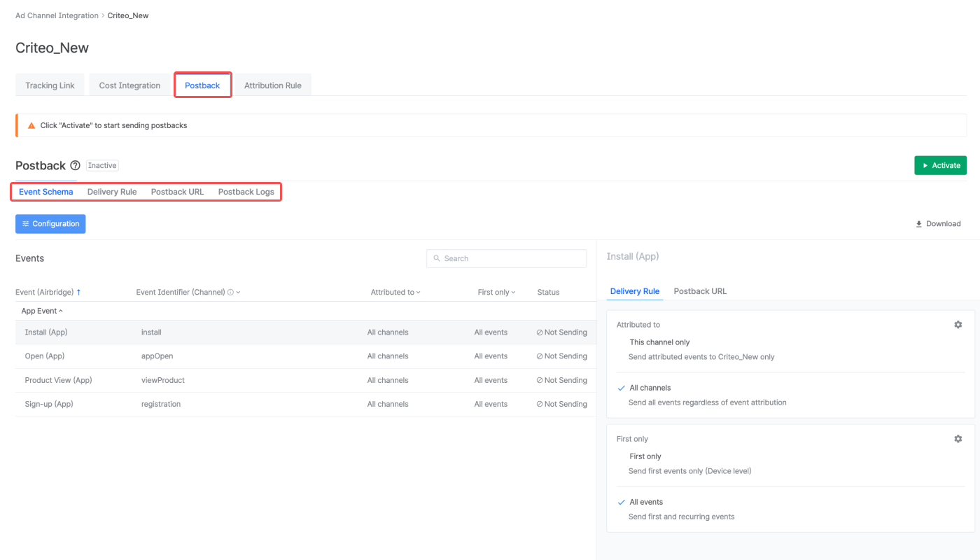
Task: Toggle sort arrow on Event (Airbridge) column
Action: (78, 293)
